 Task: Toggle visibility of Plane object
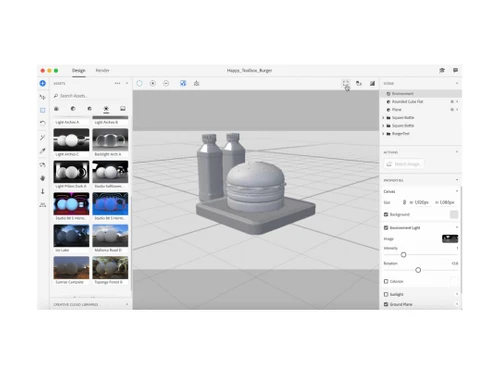(452, 110)
